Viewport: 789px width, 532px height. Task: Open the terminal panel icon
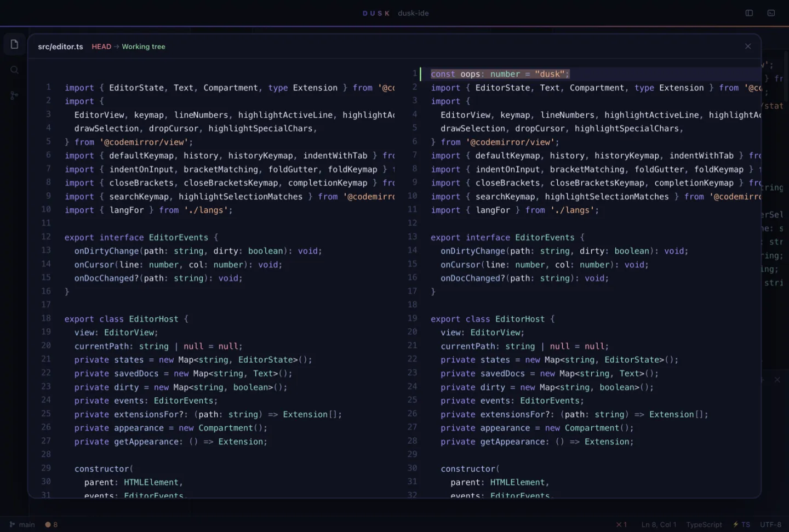(x=771, y=13)
